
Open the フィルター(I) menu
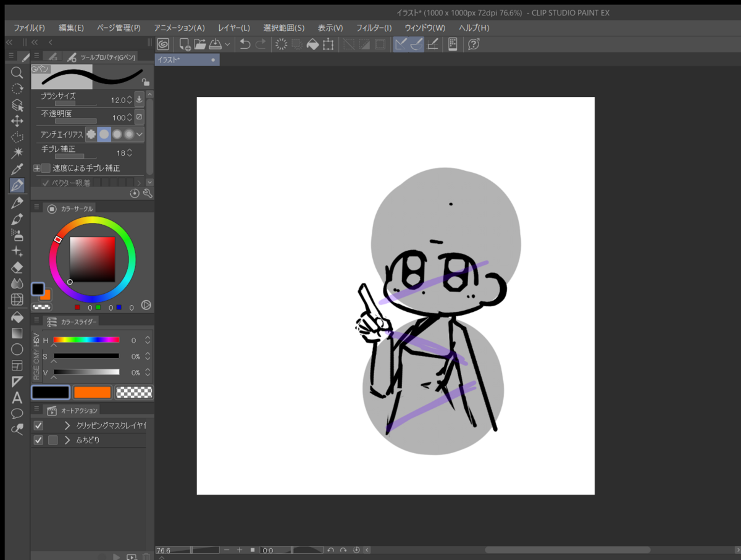tap(374, 28)
